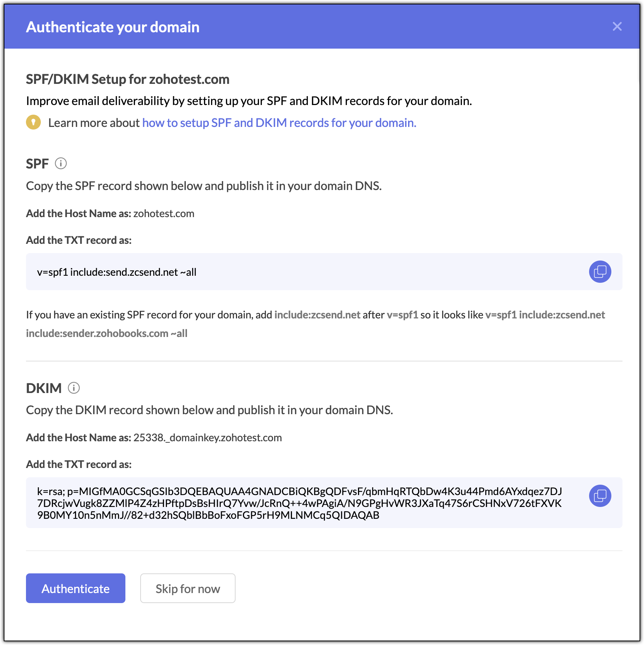Close the Authenticate your domain dialog
This screenshot has height=645, width=644.
(617, 26)
